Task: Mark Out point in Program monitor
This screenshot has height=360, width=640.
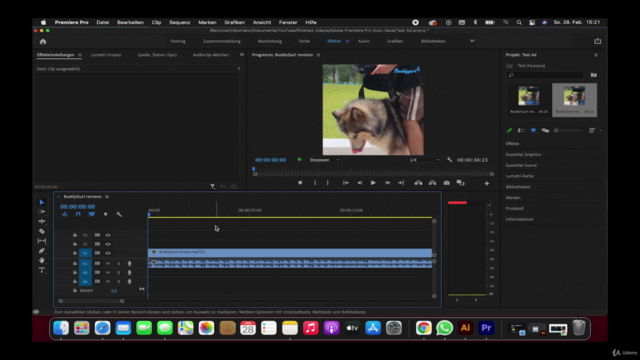Action: click(327, 183)
